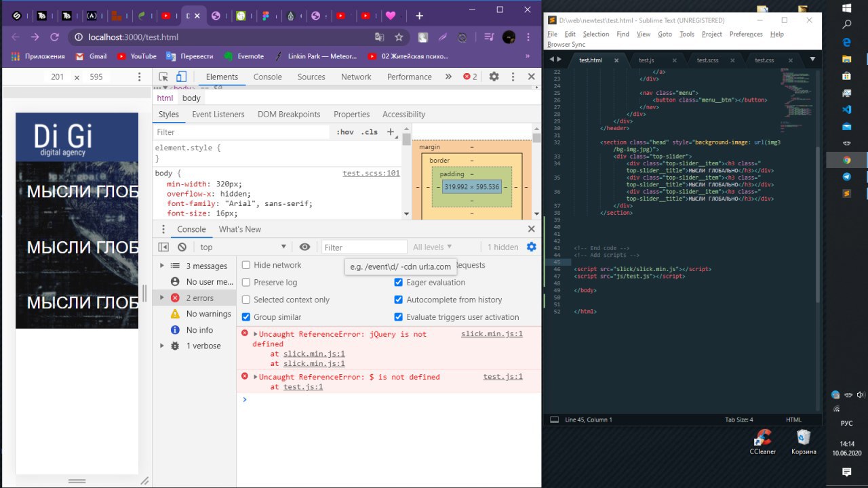Close the DevTools panel
The height and width of the screenshot is (488, 868).
click(x=531, y=77)
